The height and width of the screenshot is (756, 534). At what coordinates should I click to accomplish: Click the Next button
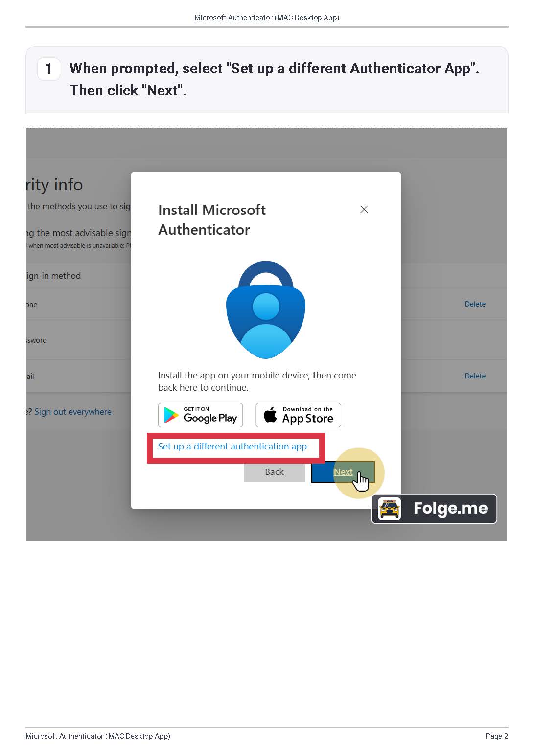(343, 472)
